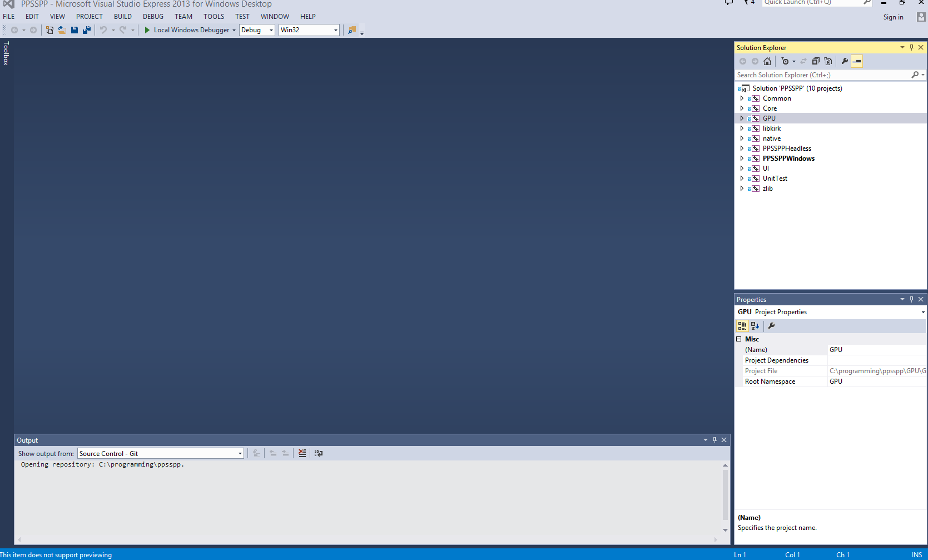Open the VIEW menu
This screenshot has height=560, width=928.
click(57, 17)
